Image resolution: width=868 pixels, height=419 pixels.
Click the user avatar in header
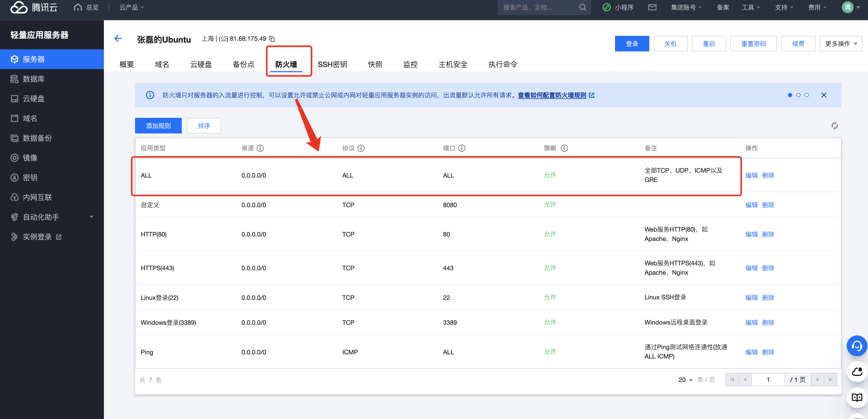[x=847, y=8]
